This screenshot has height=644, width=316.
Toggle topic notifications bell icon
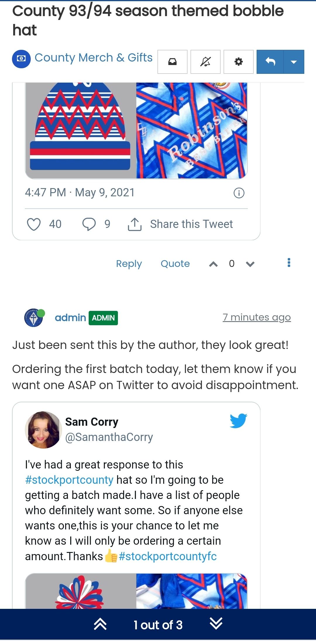click(205, 62)
